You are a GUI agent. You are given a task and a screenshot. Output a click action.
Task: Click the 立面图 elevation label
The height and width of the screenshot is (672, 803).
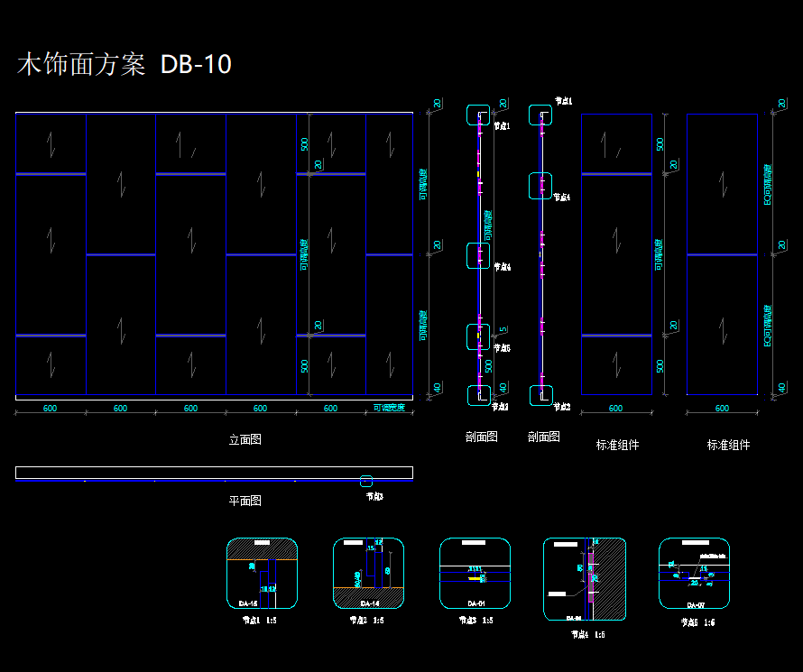tap(245, 439)
